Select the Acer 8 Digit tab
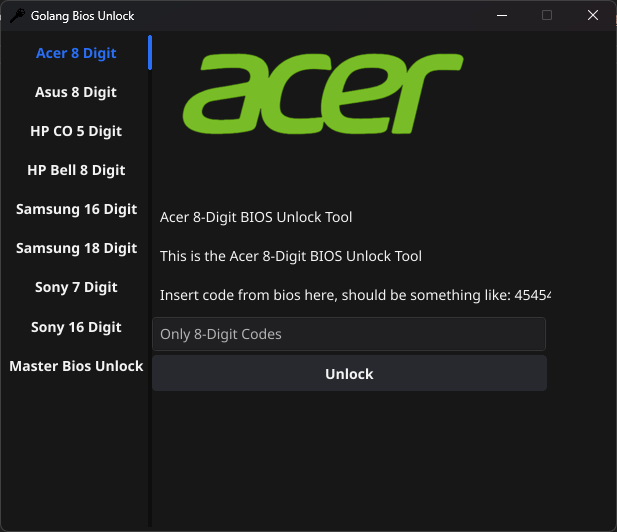Image resolution: width=617 pixels, height=532 pixels. coord(76,53)
